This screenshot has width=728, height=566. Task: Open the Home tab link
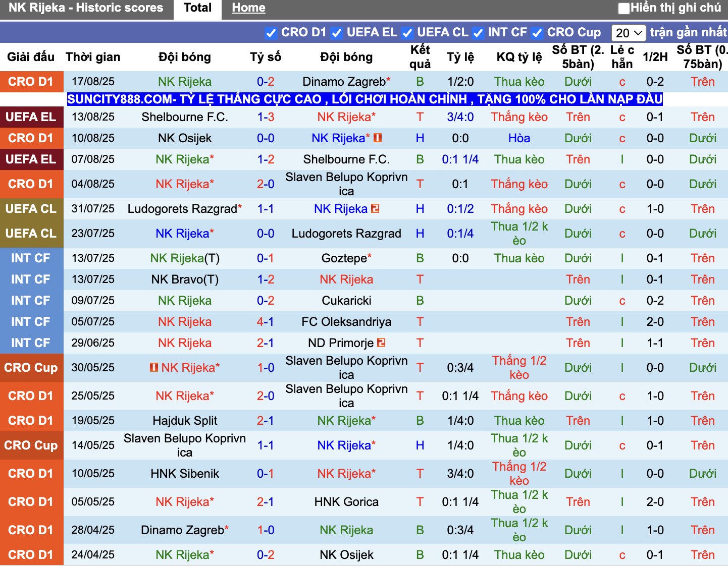(248, 8)
